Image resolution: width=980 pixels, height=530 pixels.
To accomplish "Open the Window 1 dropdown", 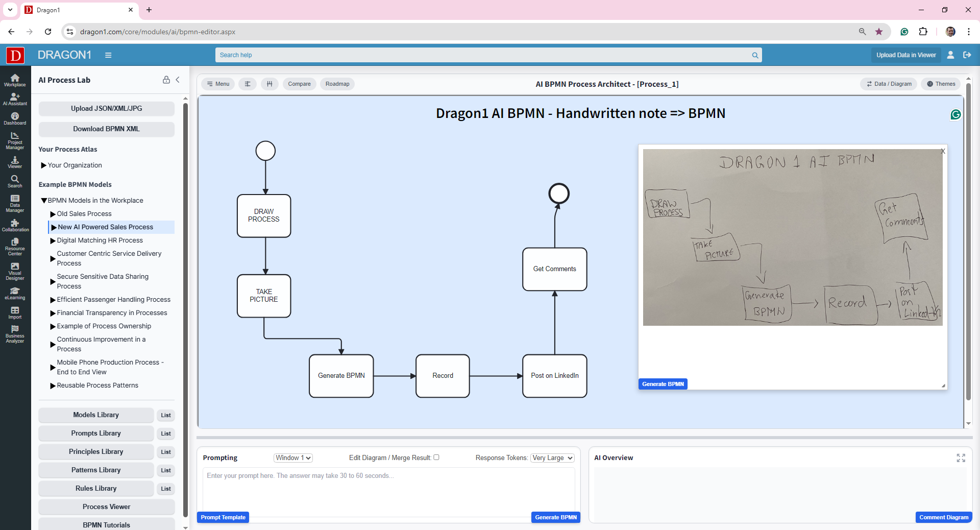I will [x=293, y=458].
